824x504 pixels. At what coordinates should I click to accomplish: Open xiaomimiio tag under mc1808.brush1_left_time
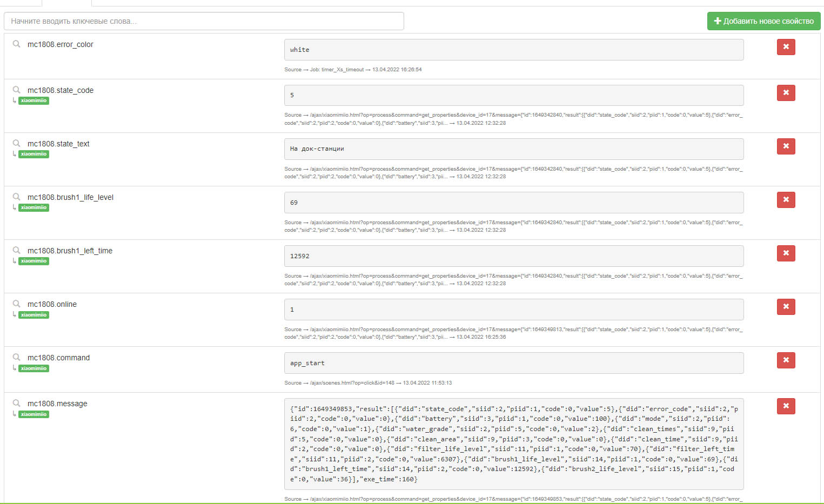click(34, 261)
